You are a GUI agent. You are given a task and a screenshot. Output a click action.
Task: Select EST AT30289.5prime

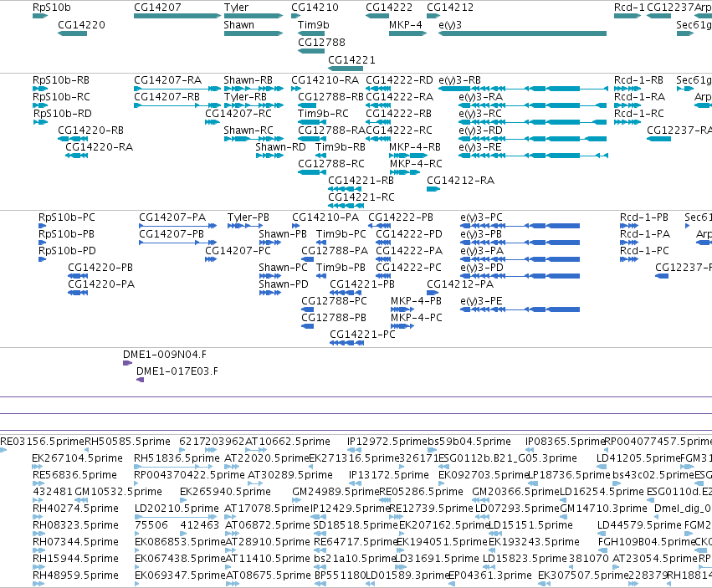click(290, 475)
